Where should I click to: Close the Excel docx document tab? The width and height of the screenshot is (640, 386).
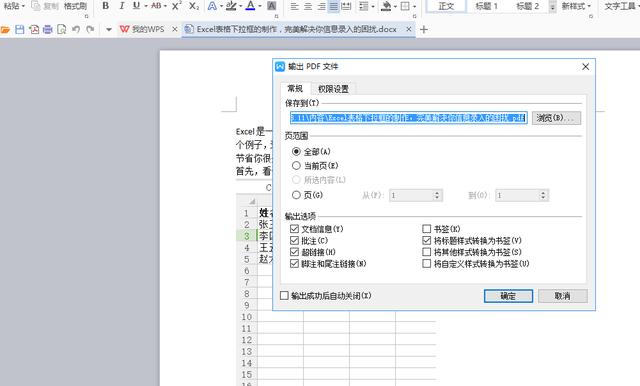click(x=409, y=29)
